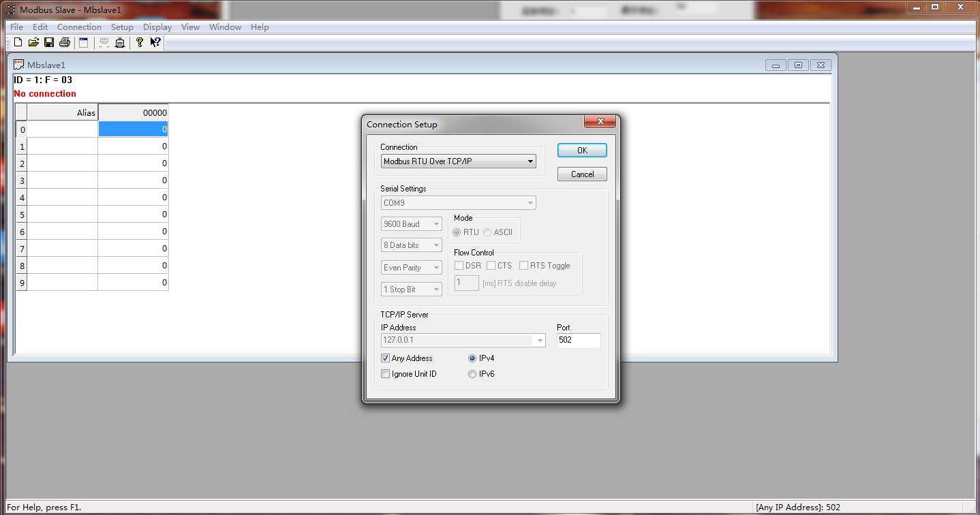
Task: Click row header 5
Action: pyautogui.click(x=22, y=215)
